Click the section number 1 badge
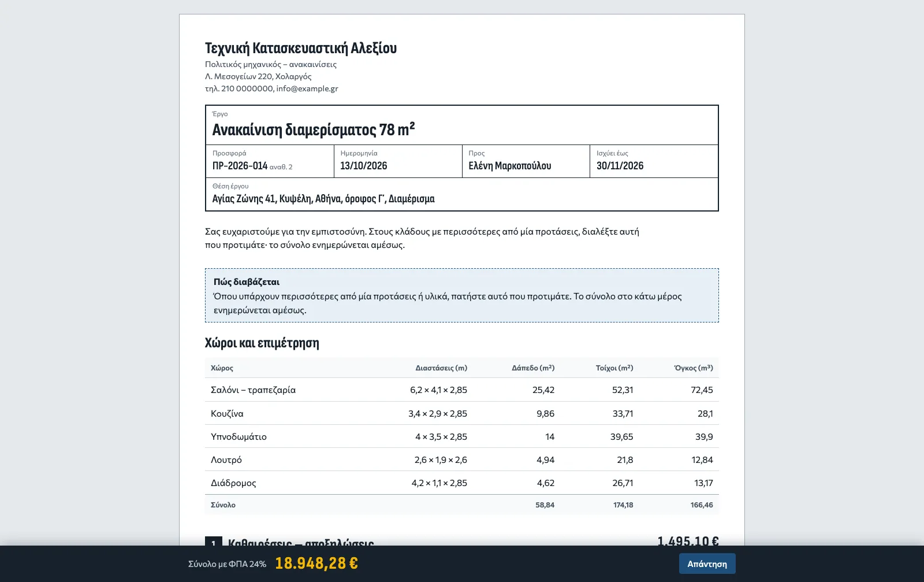Image resolution: width=924 pixels, height=582 pixels. pos(213,542)
